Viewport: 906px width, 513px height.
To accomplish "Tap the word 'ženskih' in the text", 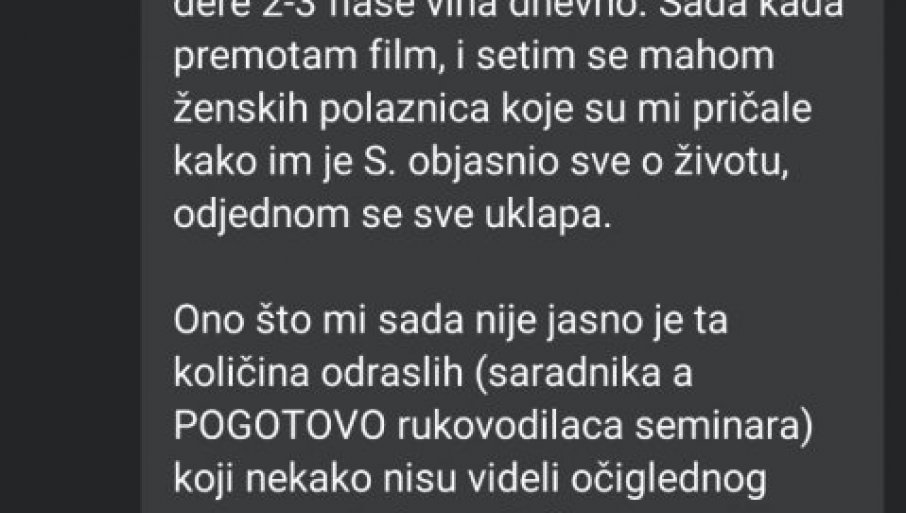I will pyautogui.click(x=241, y=108).
